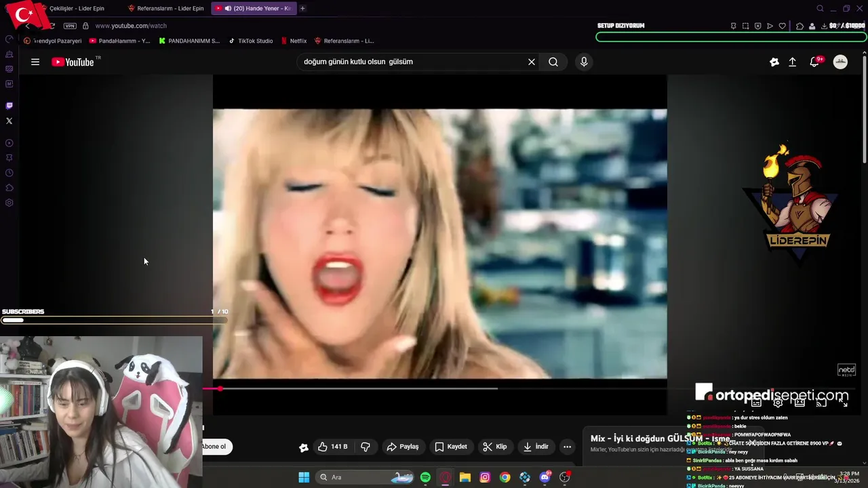Enter fullscreen on video player
868x488 pixels.
843,403
